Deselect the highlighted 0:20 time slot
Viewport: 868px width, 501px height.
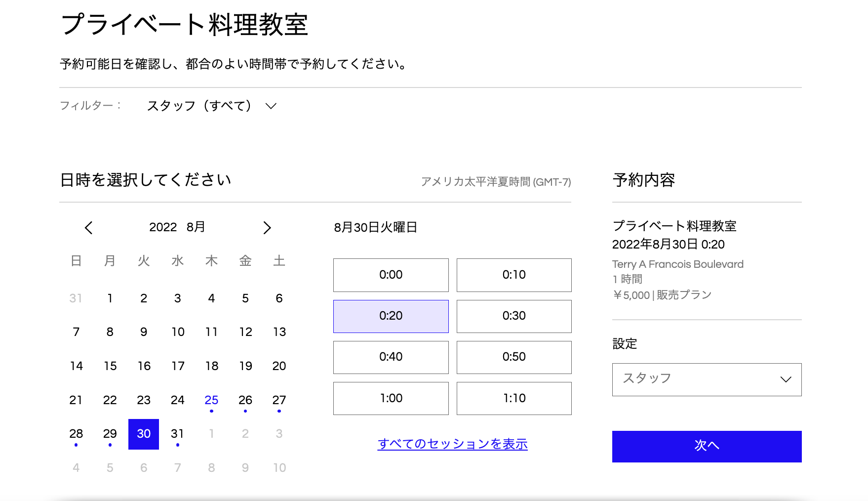(391, 316)
